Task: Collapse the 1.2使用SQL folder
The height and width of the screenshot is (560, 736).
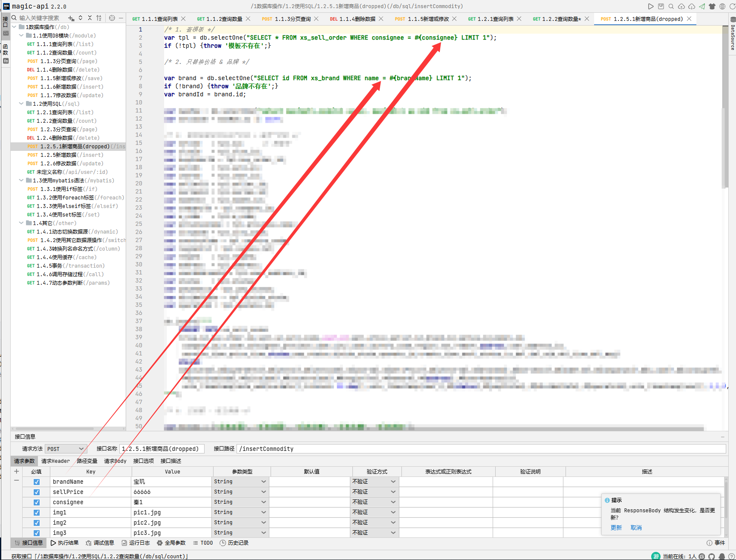Action: [x=21, y=104]
